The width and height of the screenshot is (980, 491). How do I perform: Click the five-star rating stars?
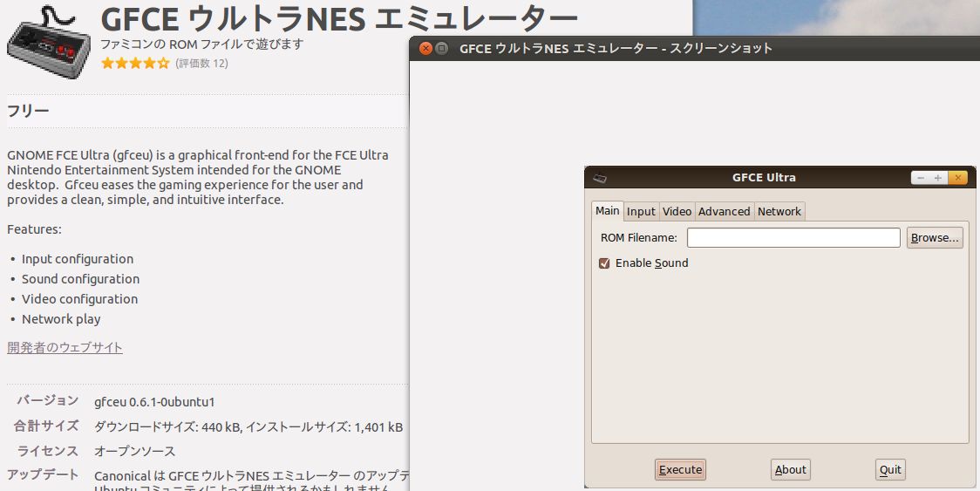click(135, 63)
